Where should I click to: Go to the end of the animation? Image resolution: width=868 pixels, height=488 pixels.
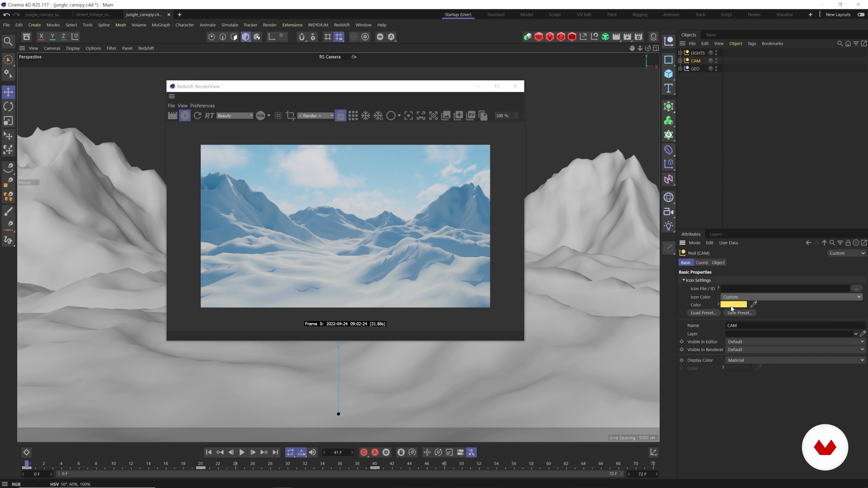pos(275,452)
